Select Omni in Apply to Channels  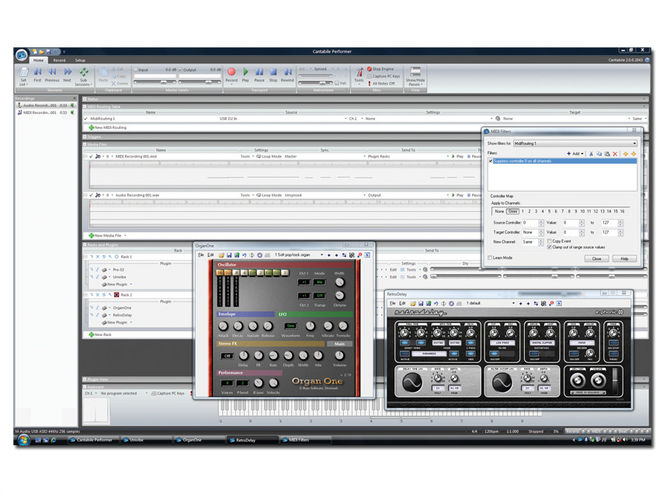pos(513,211)
